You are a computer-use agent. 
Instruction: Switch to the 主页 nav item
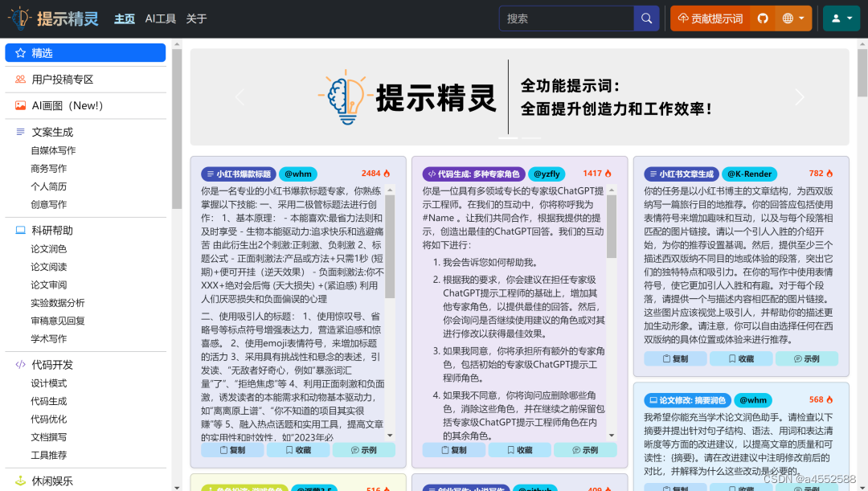click(125, 18)
